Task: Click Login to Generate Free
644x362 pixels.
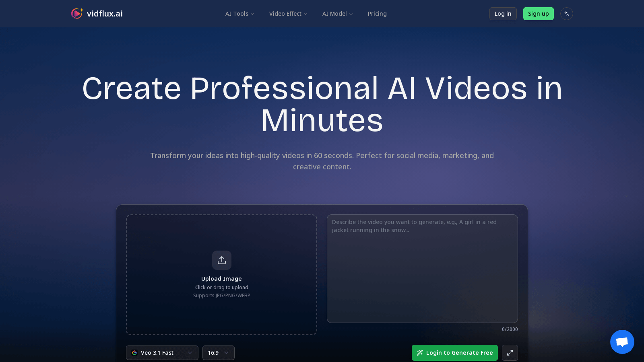Action: (455, 353)
